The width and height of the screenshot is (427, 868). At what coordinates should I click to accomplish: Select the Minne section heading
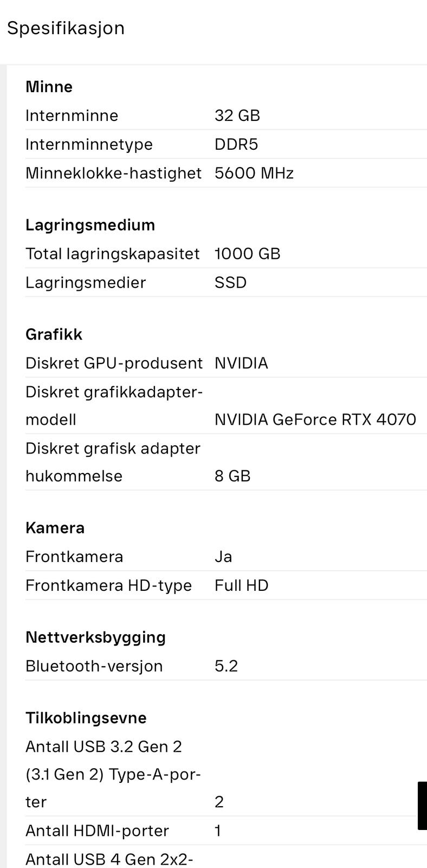tap(49, 87)
